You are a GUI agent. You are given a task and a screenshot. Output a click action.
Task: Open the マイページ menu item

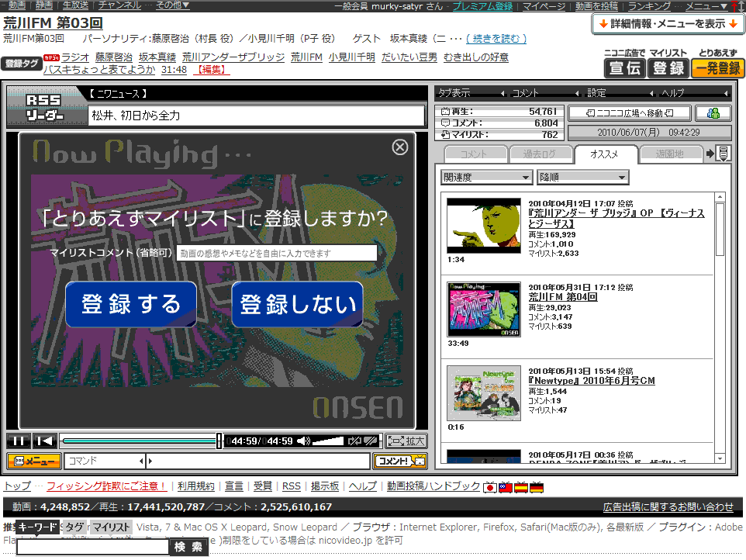click(x=544, y=6)
